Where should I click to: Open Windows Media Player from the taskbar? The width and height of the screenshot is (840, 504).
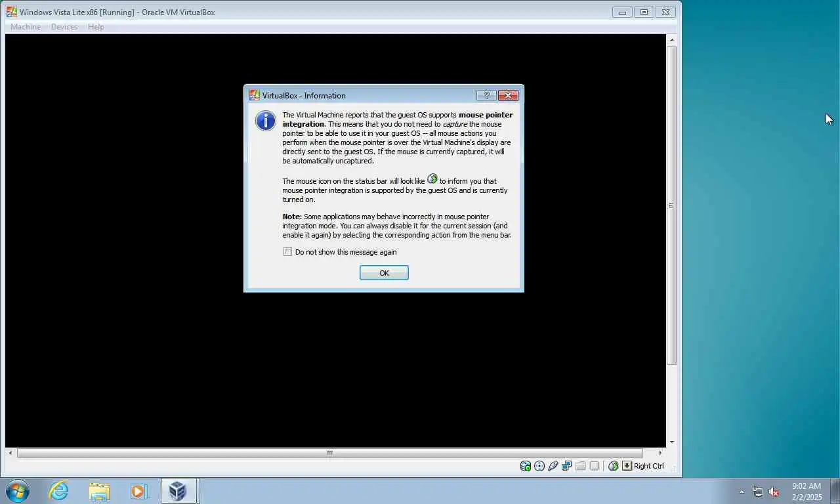click(x=139, y=491)
